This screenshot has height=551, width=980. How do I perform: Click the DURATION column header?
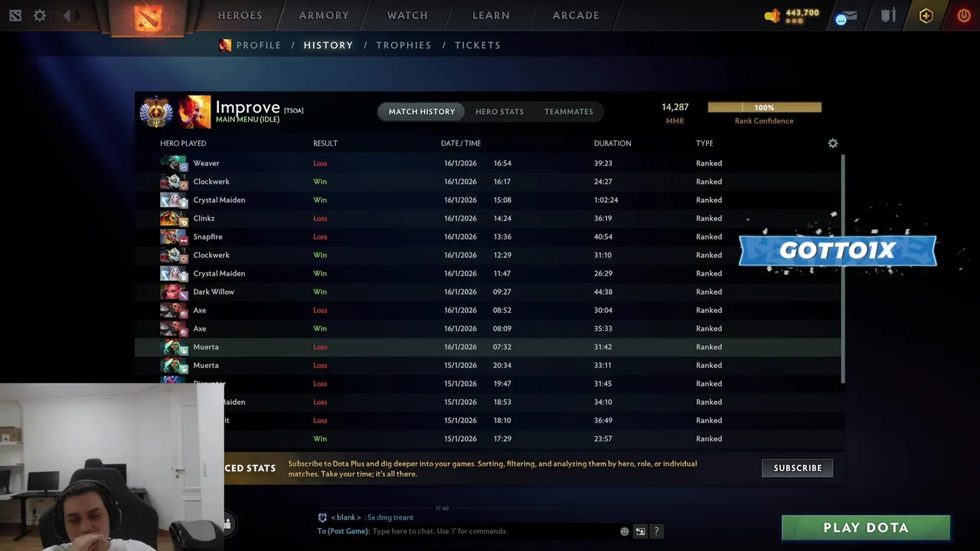(x=612, y=143)
